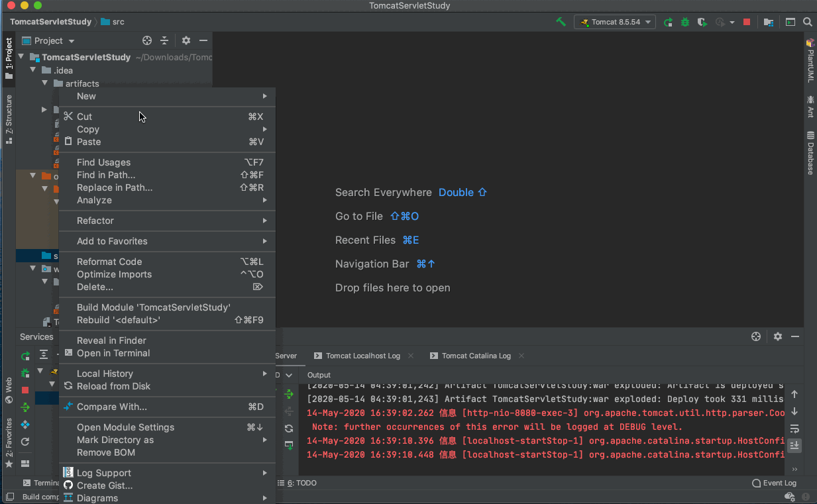Image resolution: width=817 pixels, height=504 pixels.
Task: Hide the Project panel with the minus icon
Action: (203, 40)
